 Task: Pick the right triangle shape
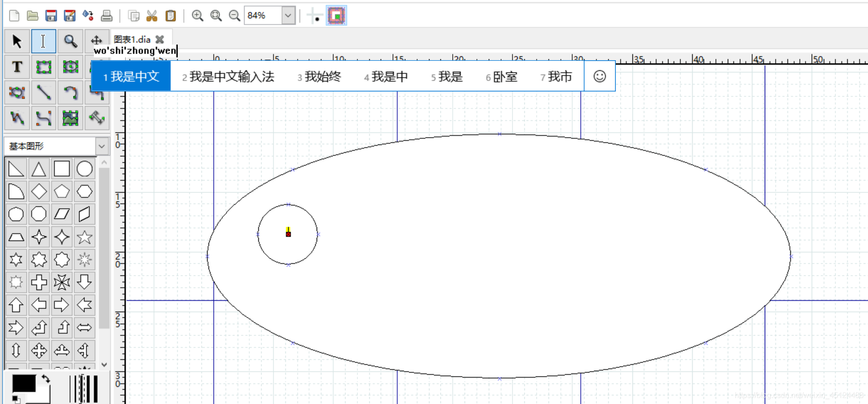coord(16,169)
